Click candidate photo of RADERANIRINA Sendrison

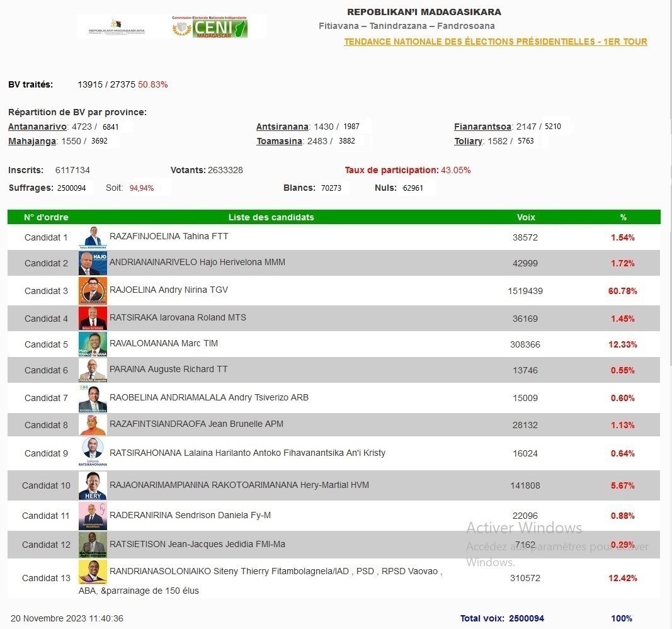(x=93, y=516)
